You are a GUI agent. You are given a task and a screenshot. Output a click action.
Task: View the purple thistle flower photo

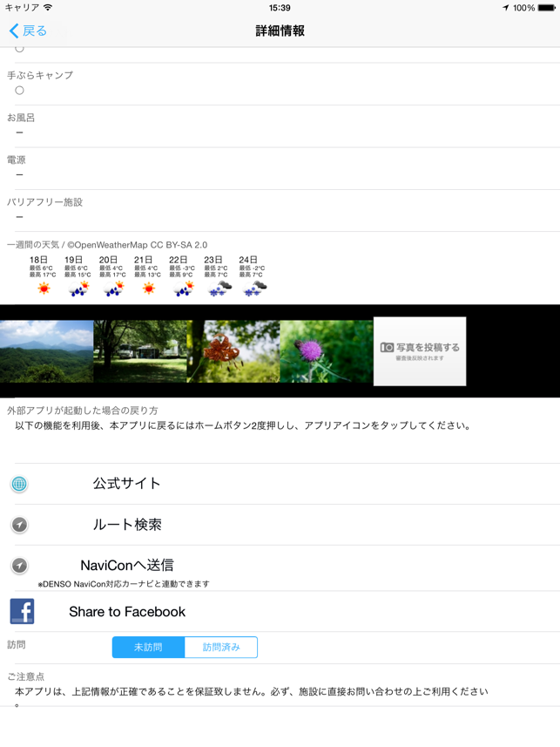[327, 351]
